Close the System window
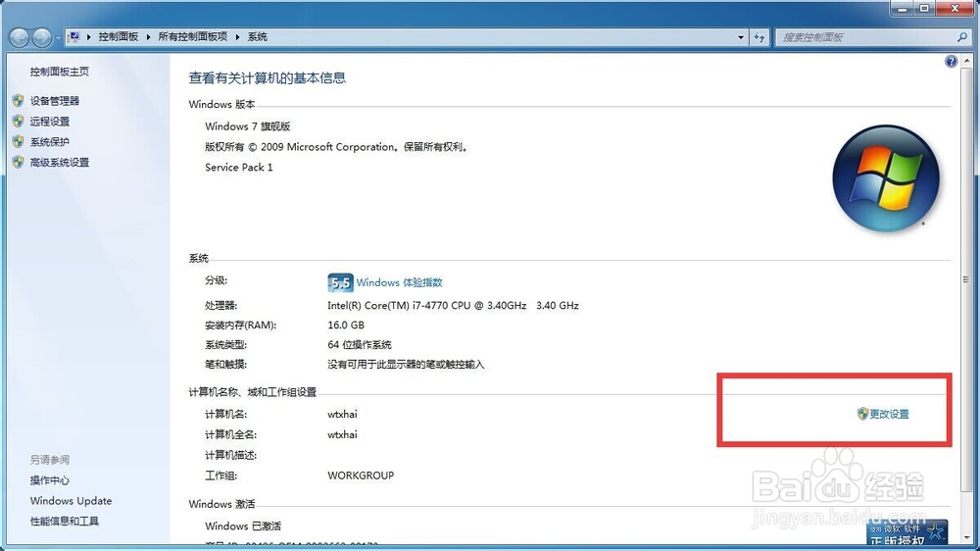The width and height of the screenshot is (980, 551). [x=955, y=9]
